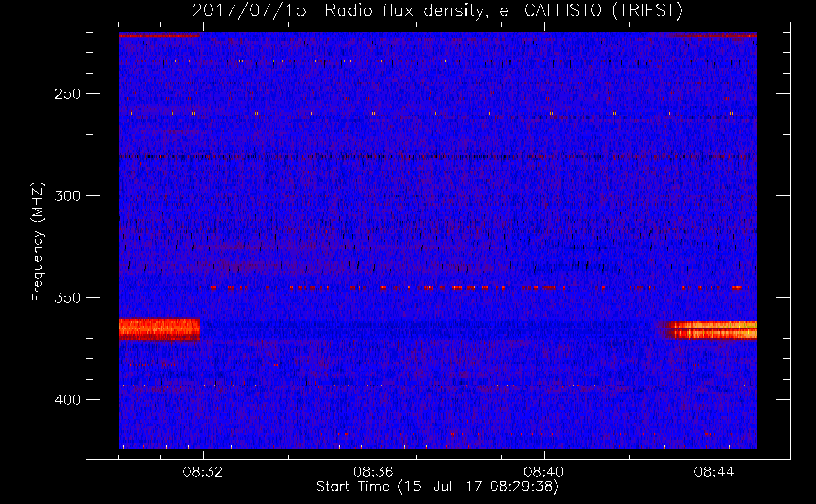Screen dimensions: 816x504
Task: Click the 08:36 time tick label
Action: click(x=373, y=472)
